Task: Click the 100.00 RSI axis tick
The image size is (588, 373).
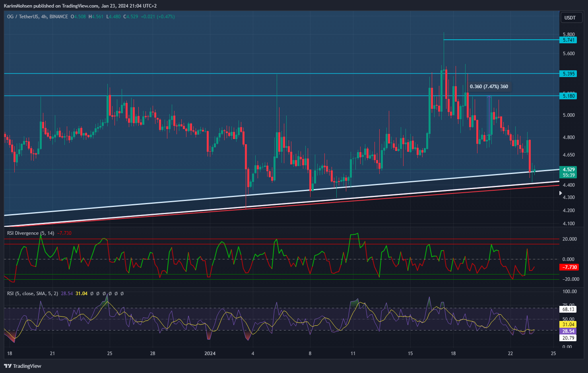Action: [570, 292]
